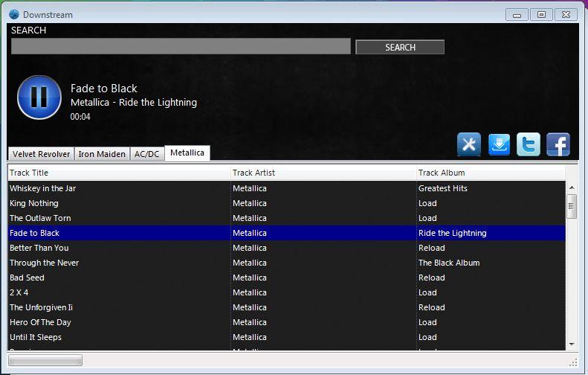Viewport: 588px width, 375px height.
Task: Switch to the Iron Maiden tab
Action: pyautogui.click(x=102, y=154)
